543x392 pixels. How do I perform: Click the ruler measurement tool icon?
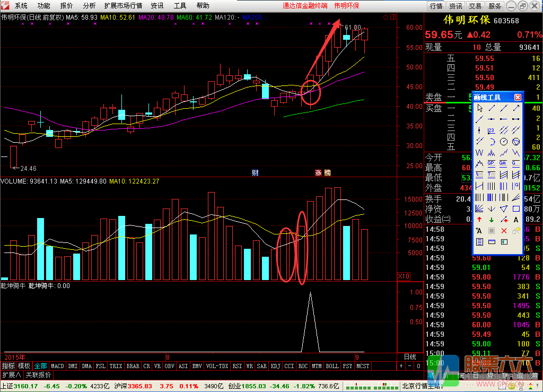point(492,242)
